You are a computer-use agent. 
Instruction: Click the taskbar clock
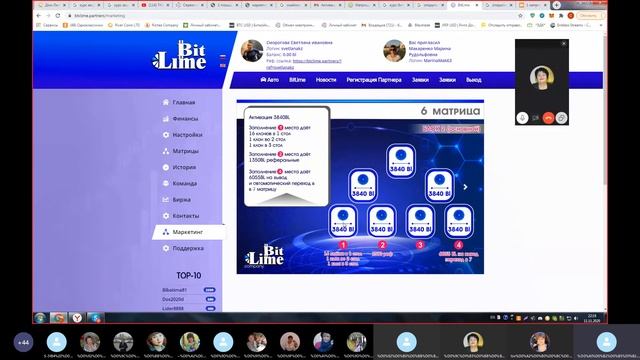pyautogui.click(x=592, y=318)
